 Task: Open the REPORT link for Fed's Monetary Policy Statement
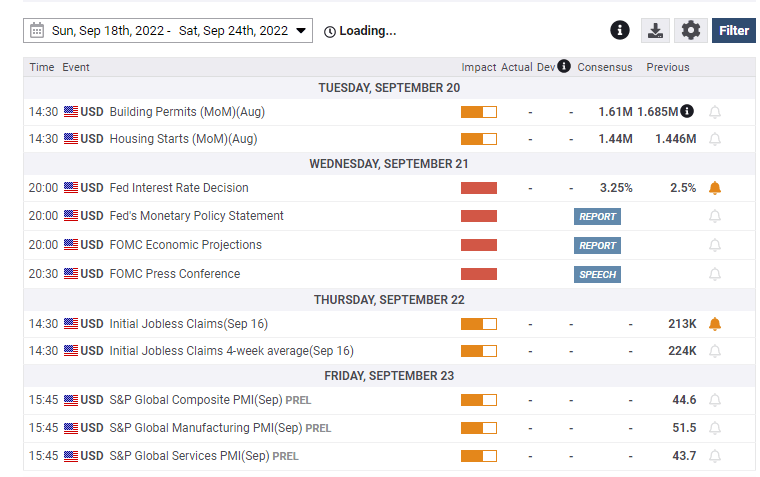point(597,216)
